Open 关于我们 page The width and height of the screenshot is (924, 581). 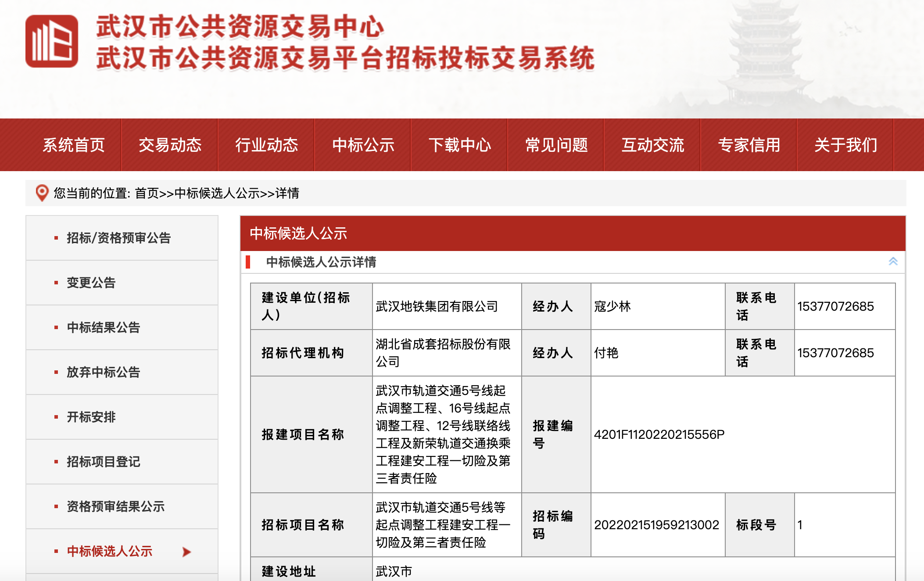coord(845,145)
